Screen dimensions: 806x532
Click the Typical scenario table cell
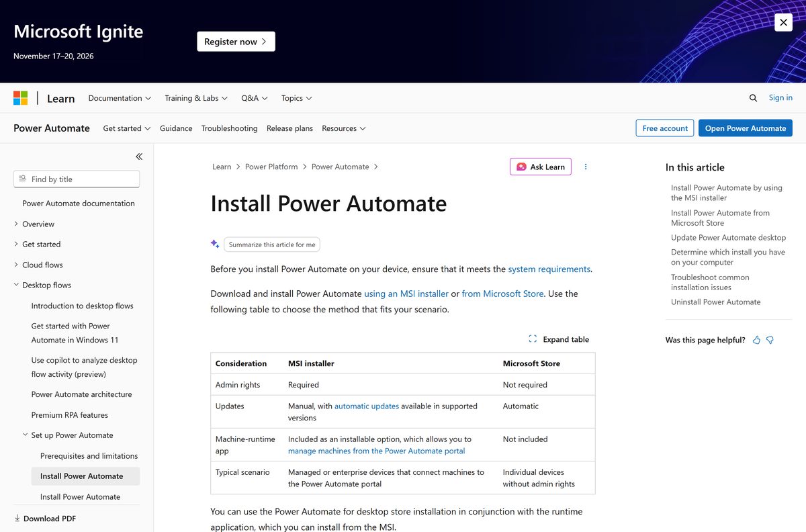click(247, 478)
